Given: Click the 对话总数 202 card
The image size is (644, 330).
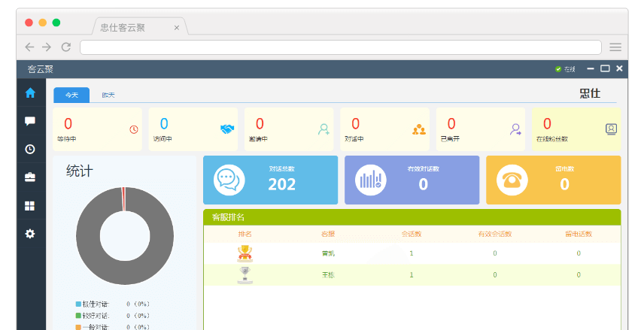Looking at the screenshot, I should click(x=270, y=180).
